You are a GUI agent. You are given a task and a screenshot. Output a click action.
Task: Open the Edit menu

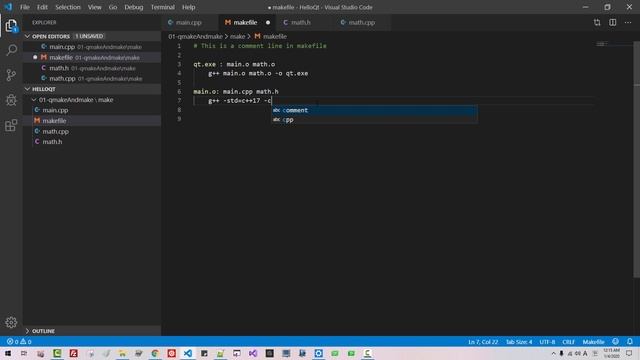click(42, 7)
